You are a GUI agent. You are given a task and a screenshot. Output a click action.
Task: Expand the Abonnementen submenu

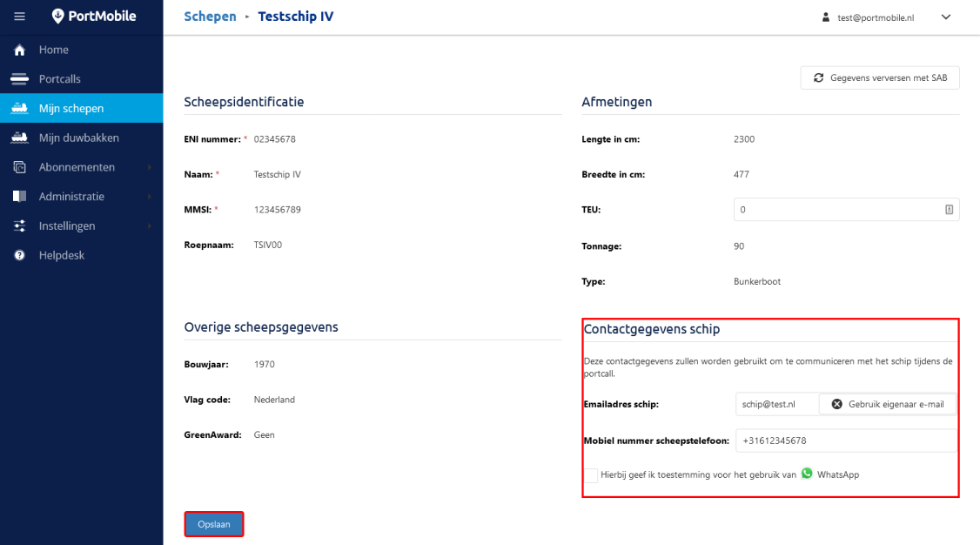click(149, 167)
